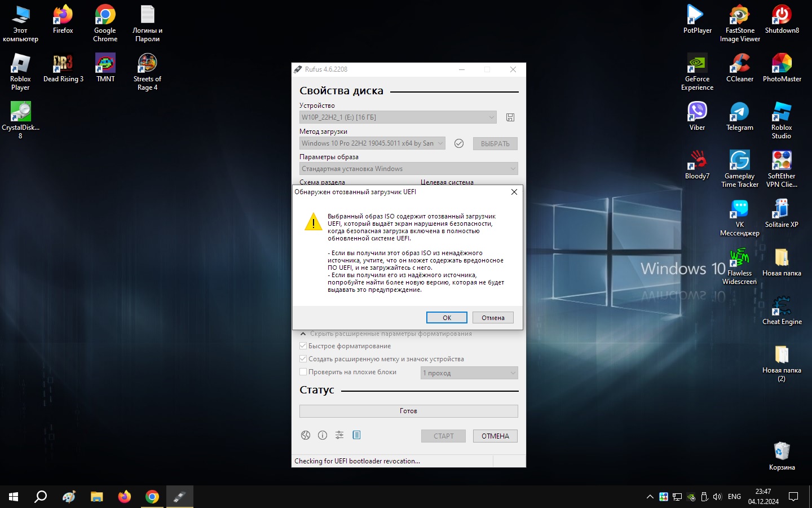
Task: Select the Roblox Studio desktop icon
Action: click(782, 120)
